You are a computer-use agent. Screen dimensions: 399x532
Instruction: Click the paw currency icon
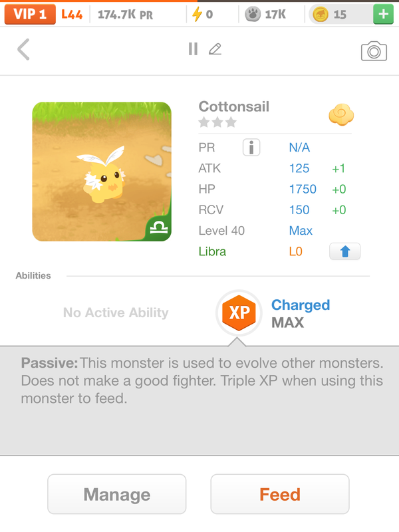[253, 14]
